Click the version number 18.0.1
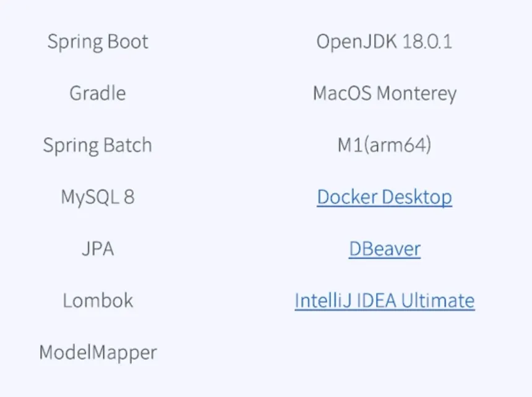Viewport: 532px width, 397px height. 427,42
